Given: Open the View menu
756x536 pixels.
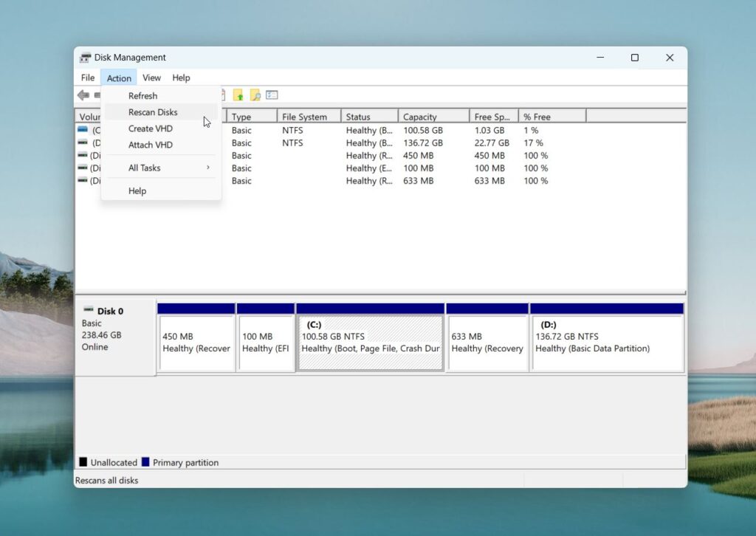Looking at the screenshot, I should pyautogui.click(x=151, y=78).
